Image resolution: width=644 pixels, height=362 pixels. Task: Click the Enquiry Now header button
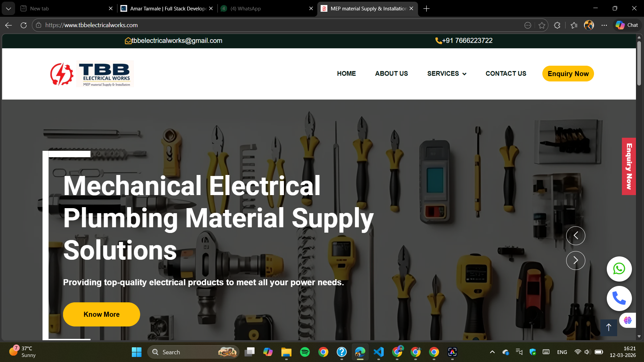(568, 74)
